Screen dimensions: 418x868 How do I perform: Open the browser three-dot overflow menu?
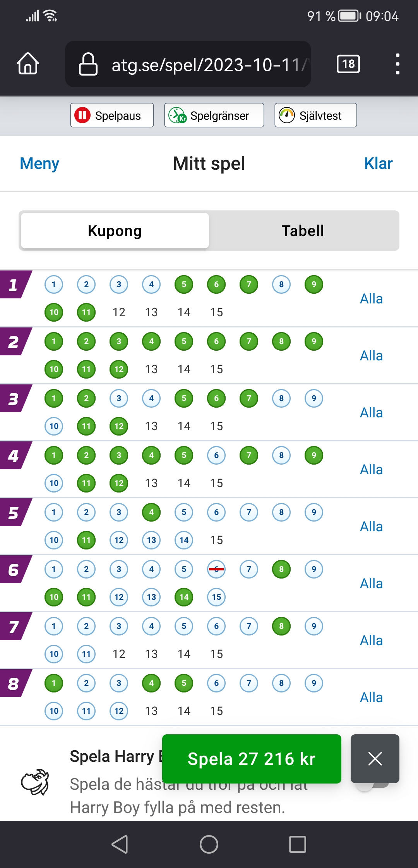click(x=397, y=64)
